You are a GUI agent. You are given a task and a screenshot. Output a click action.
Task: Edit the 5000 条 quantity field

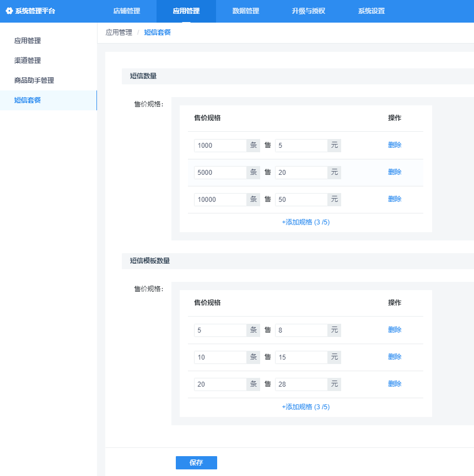pyautogui.click(x=220, y=173)
